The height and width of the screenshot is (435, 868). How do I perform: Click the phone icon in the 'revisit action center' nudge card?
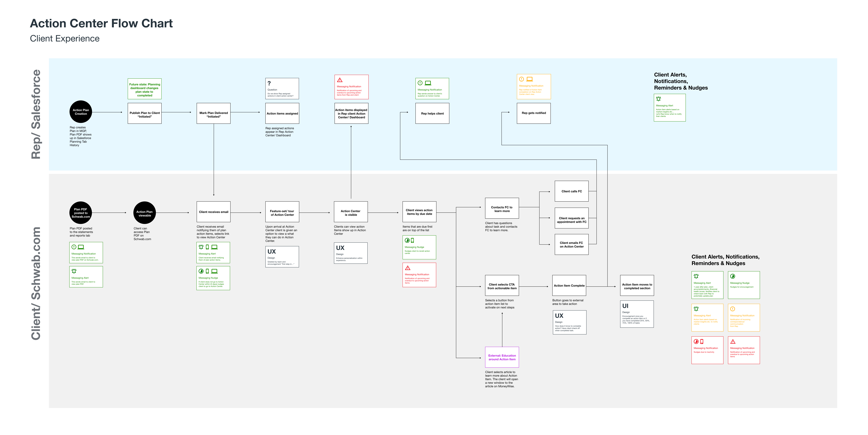click(x=412, y=241)
